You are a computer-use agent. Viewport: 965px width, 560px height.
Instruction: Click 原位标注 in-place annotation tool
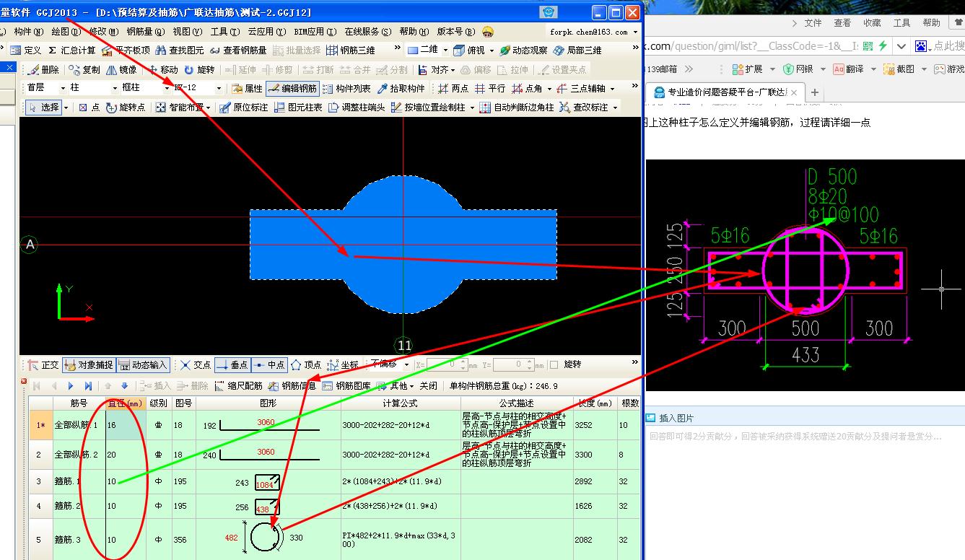(x=243, y=108)
